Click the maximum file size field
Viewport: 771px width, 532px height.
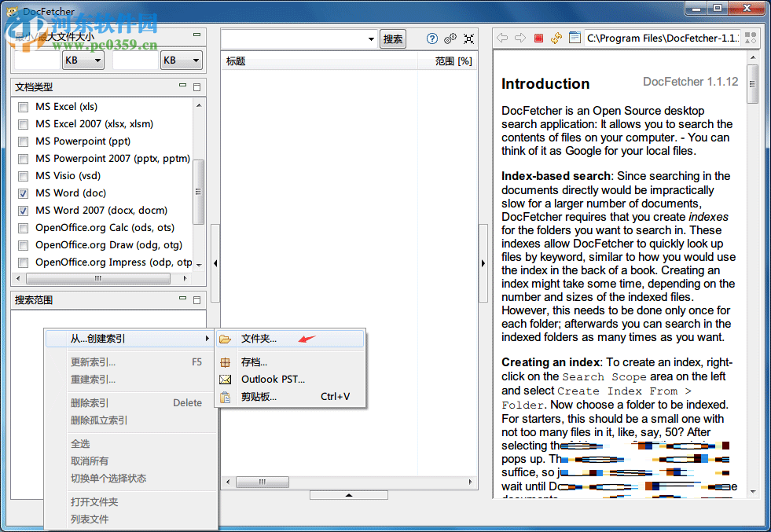135,60
